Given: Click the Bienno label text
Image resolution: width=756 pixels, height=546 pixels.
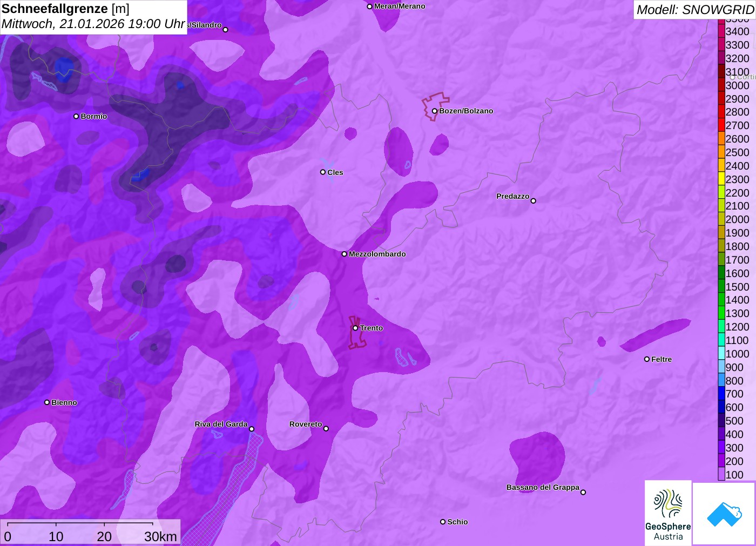Looking at the screenshot, I should pos(64,402).
